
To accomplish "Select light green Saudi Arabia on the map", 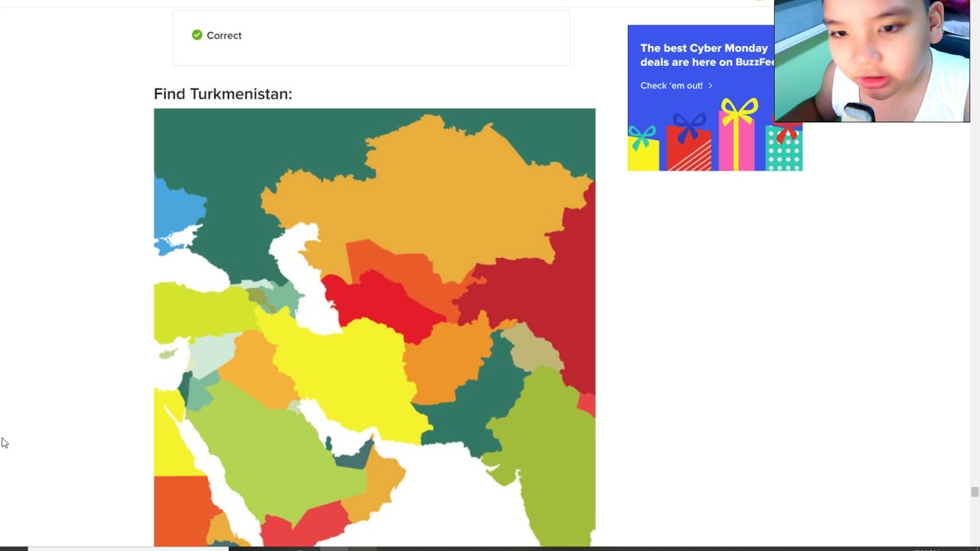I will [x=276, y=452].
